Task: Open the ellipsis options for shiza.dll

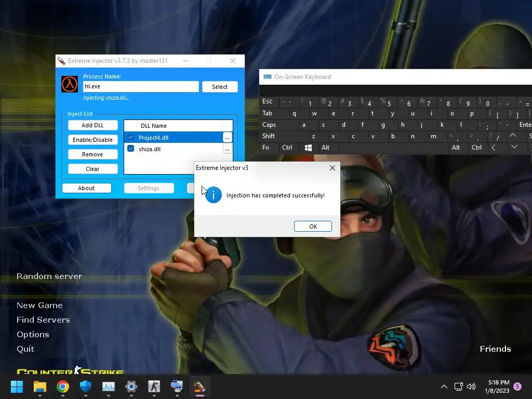Action: pos(228,149)
